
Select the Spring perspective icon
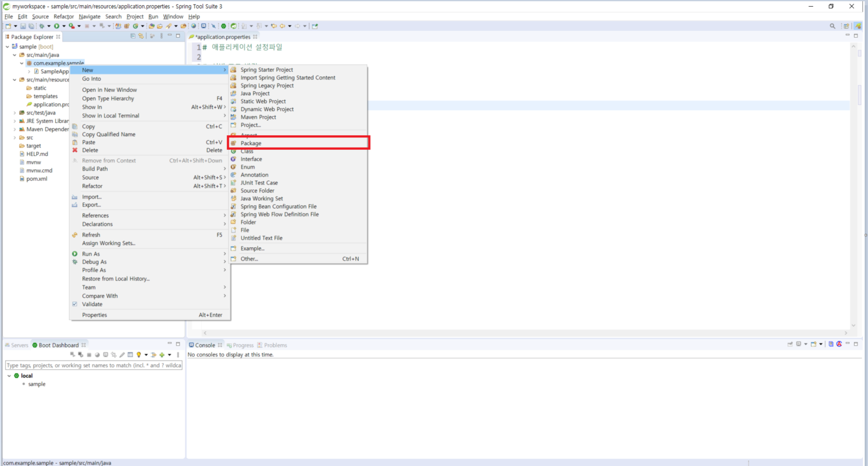coord(858,26)
